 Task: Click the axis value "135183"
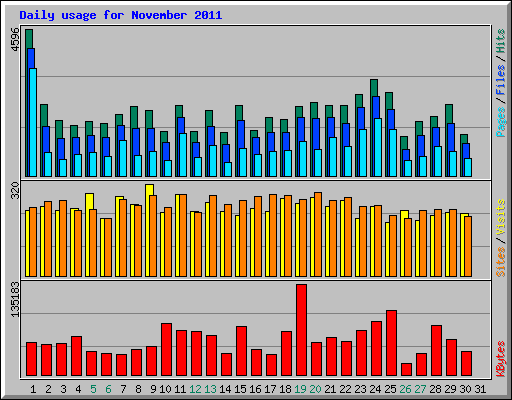15,299
